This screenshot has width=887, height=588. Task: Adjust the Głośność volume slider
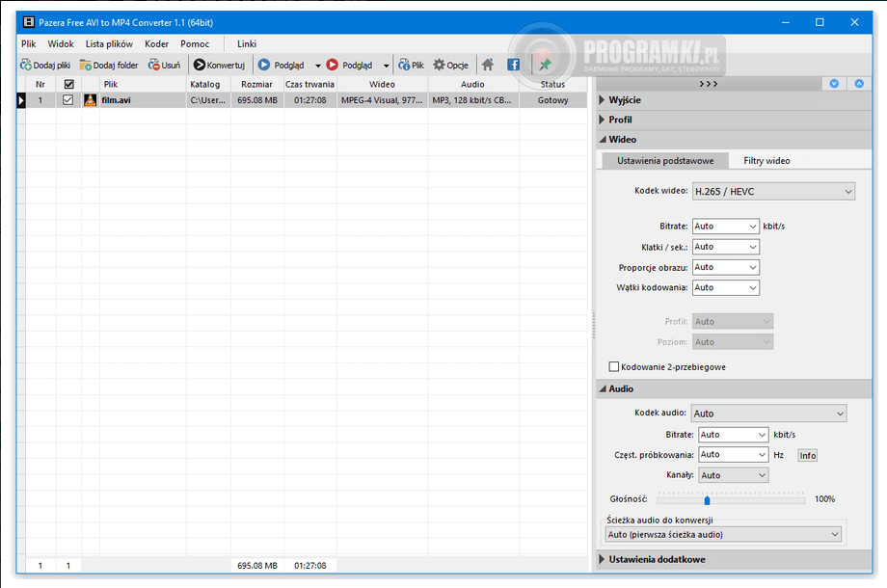pyautogui.click(x=707, y=499)
